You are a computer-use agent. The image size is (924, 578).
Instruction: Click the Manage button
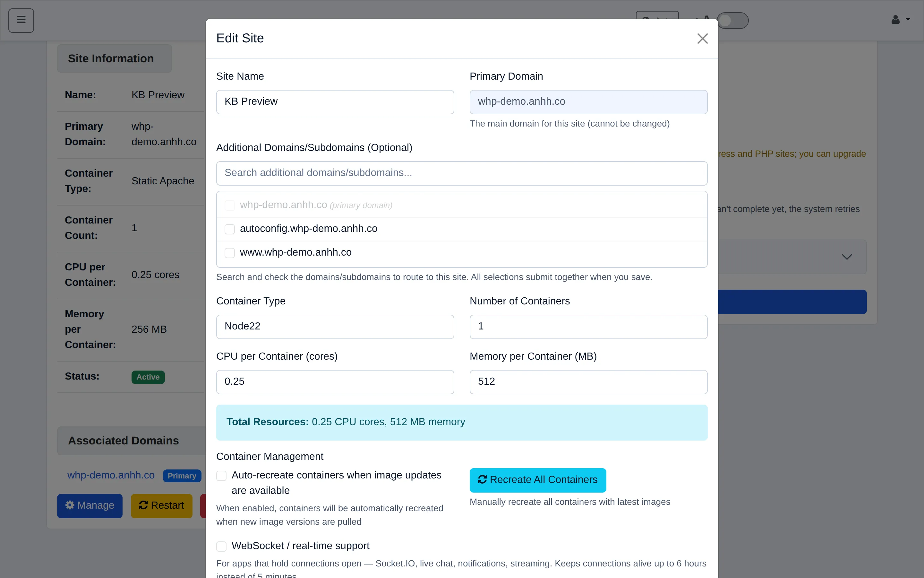[90, 505]
